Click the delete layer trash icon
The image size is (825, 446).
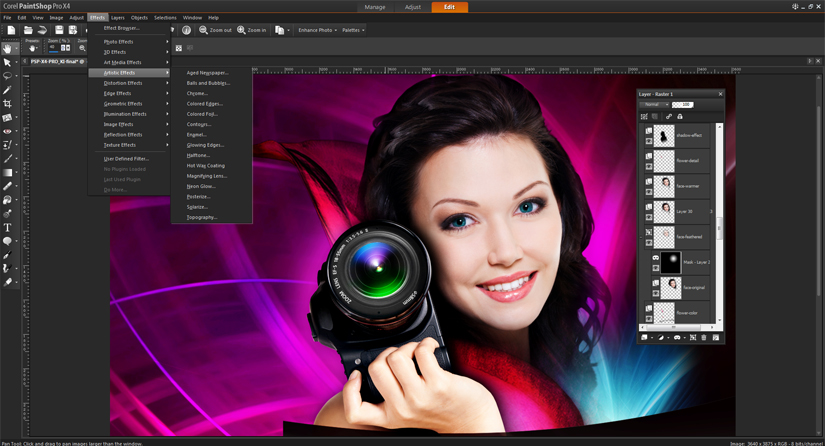coord(704,338)
